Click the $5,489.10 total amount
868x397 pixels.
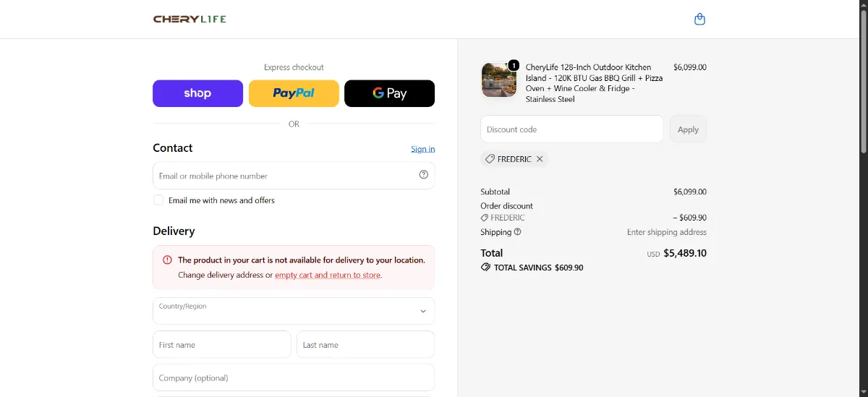coord(685,253)
